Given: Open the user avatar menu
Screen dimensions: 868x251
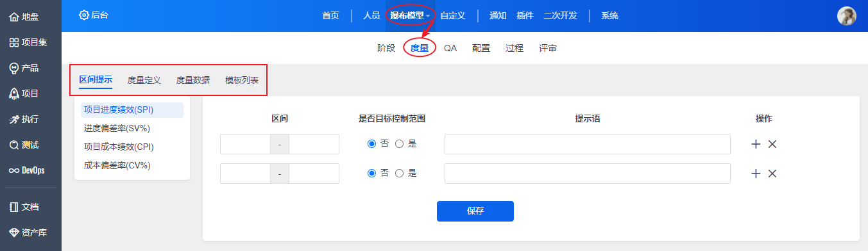Looking at the screenshot, I should [x=847, y=16].
